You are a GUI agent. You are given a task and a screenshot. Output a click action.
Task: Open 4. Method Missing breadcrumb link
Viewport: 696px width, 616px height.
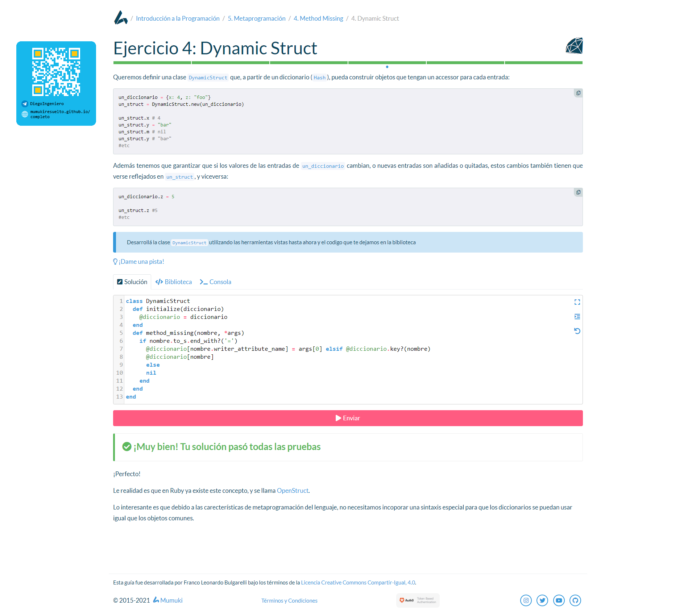tap(318, 18)
